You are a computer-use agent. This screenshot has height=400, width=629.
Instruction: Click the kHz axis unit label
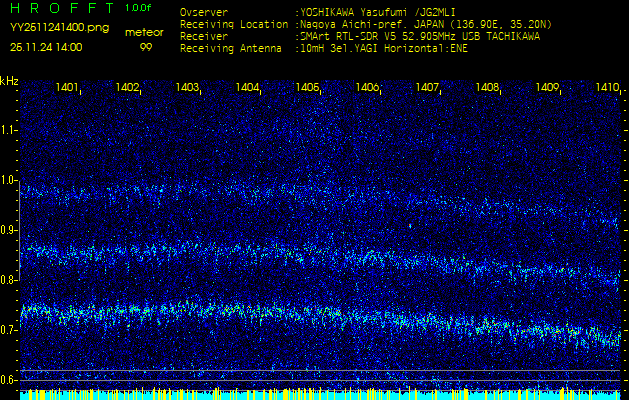pyautogui.click(x=9, y=80)
